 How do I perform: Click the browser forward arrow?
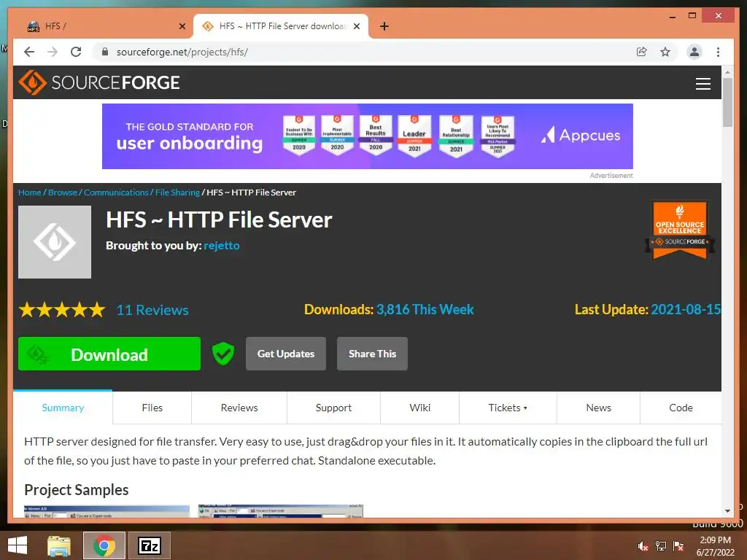click(53, 52)
